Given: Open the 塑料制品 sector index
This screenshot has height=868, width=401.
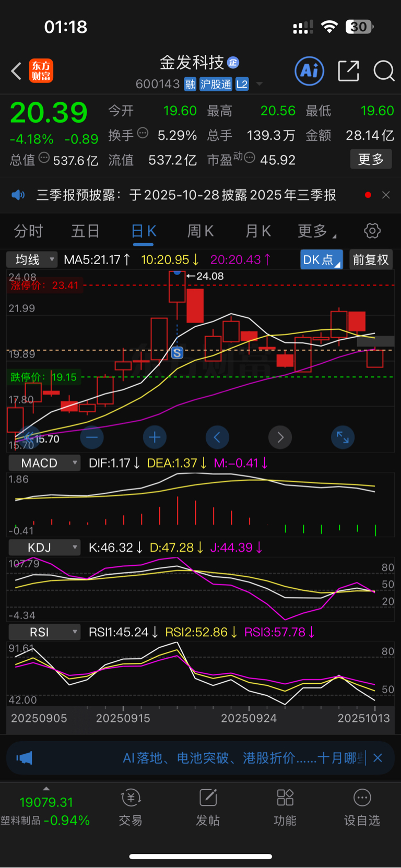Looking at the screenshot, I should (x=45, y=812).
